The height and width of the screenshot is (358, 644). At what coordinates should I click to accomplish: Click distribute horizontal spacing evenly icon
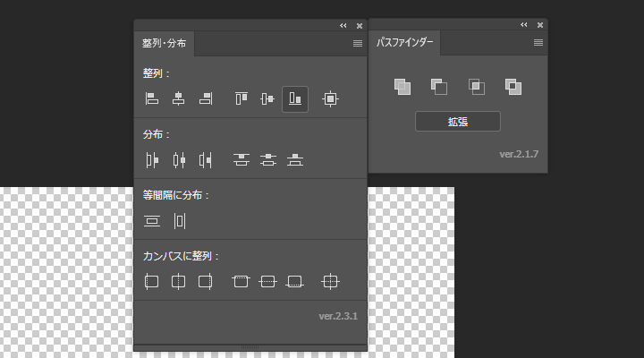click(180, 220)
